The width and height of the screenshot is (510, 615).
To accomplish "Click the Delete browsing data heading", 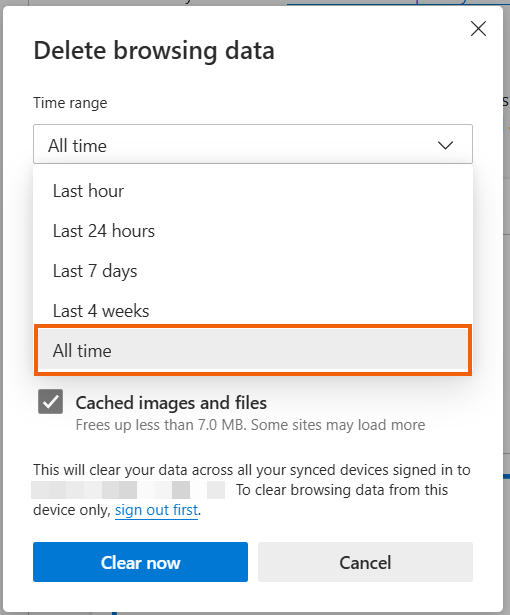I will click(x=154, y=51).
